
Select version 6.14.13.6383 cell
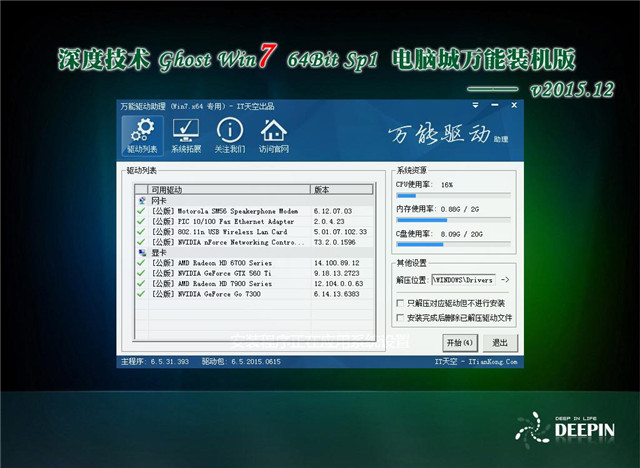coord(336,294)
